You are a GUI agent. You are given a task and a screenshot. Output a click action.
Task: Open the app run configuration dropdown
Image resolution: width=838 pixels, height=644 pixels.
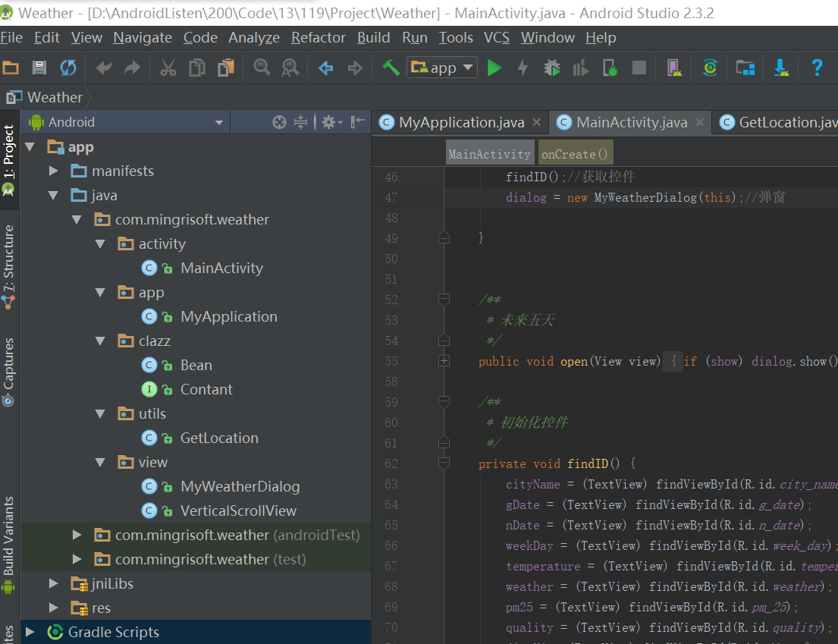pos(442,68)
